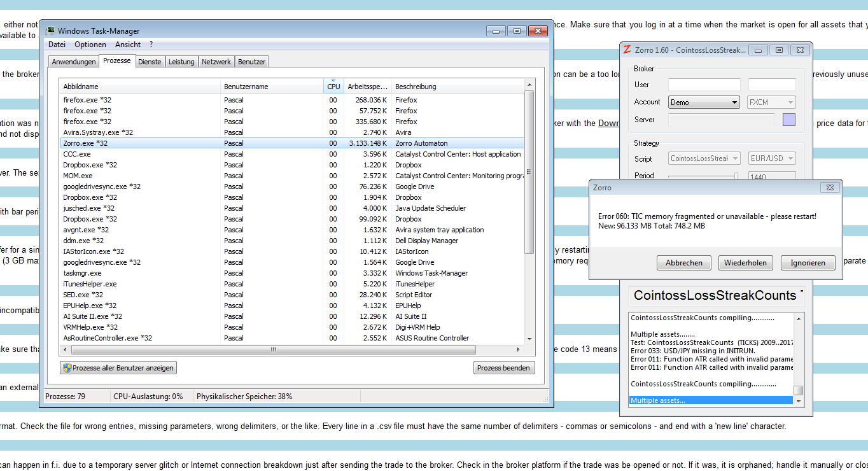Image resolution: width=868 pixels, height=471 pixels.
Task: Sort processes by CPU column
Action: (x=333, y=87)
